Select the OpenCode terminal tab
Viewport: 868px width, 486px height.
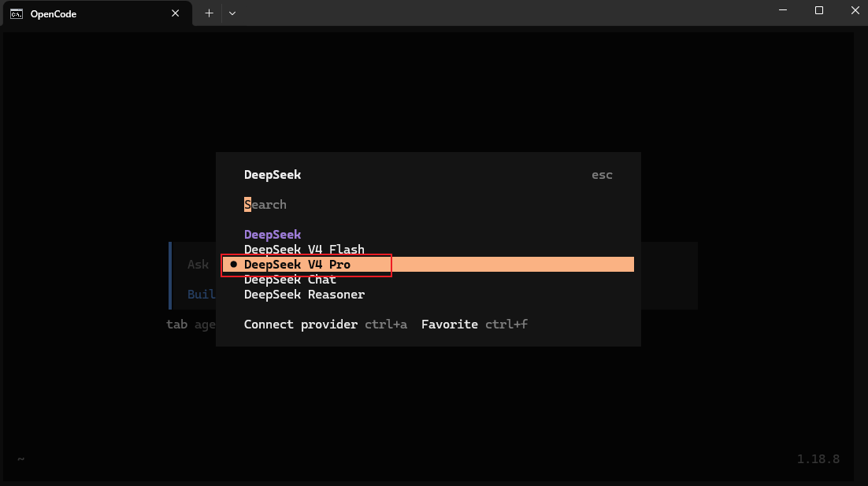click(x=98, y=14)
